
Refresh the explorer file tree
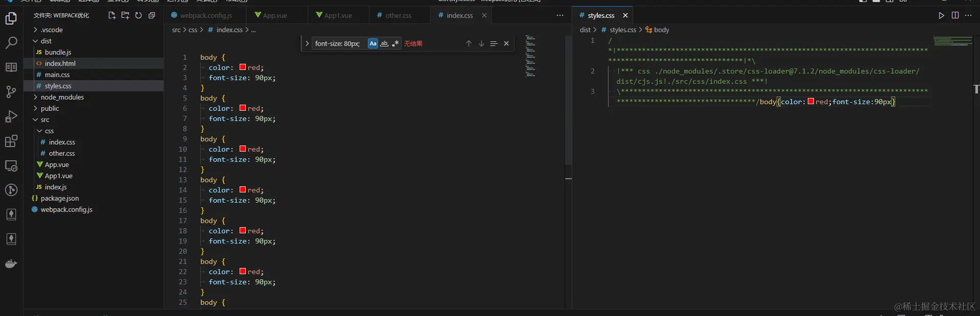pyautogui.click(x=138, y=15)
